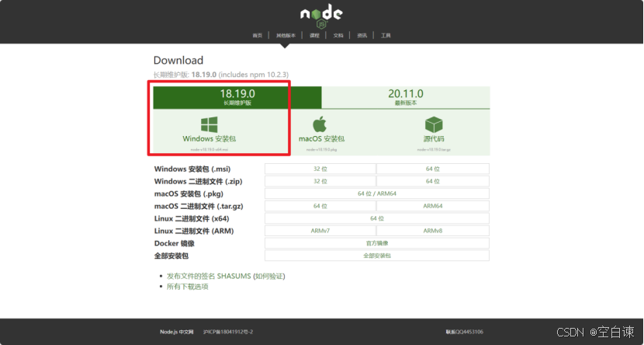Open the 所有下载选项 link
Screen dimensions: 644x345
click(x=187, y=287)
